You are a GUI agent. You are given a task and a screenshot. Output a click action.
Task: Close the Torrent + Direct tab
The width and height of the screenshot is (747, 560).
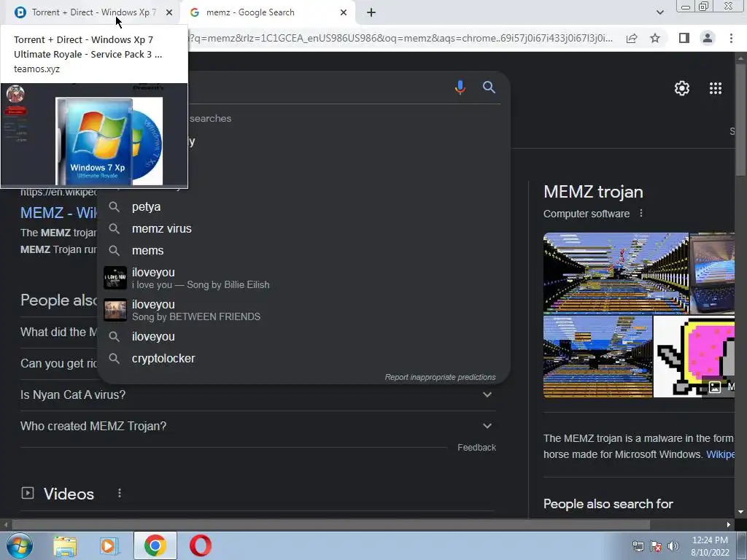[169, 12]
